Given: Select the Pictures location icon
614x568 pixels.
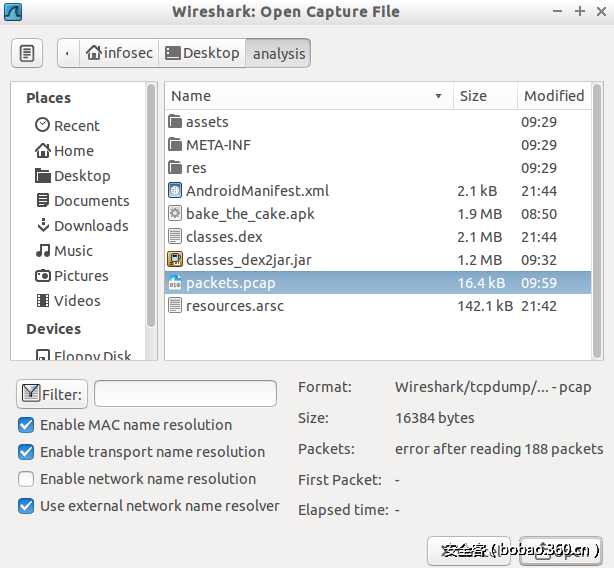Looking at the screenshot, I should (x=43, y=275).
